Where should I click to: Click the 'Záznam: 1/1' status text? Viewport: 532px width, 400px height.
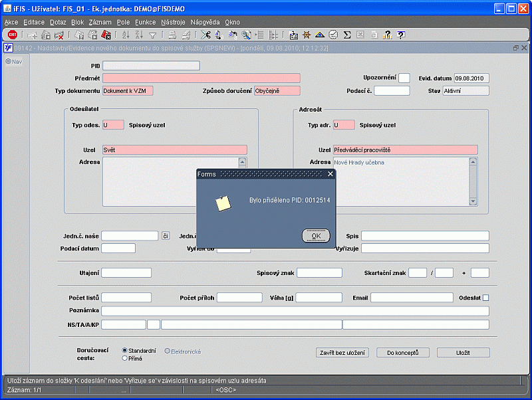click(24, 390)
